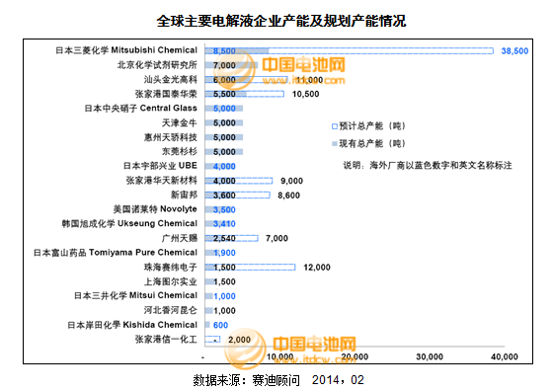Click the company label 广州天赐

pyautogui.click(x=179, y=238)
